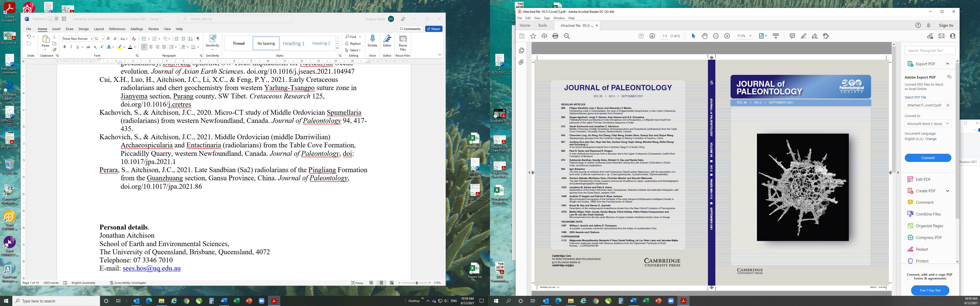Open the 71.5% zoom level dropdown
The height and width of the screenshot is (306, 980).
coord(750,36)
